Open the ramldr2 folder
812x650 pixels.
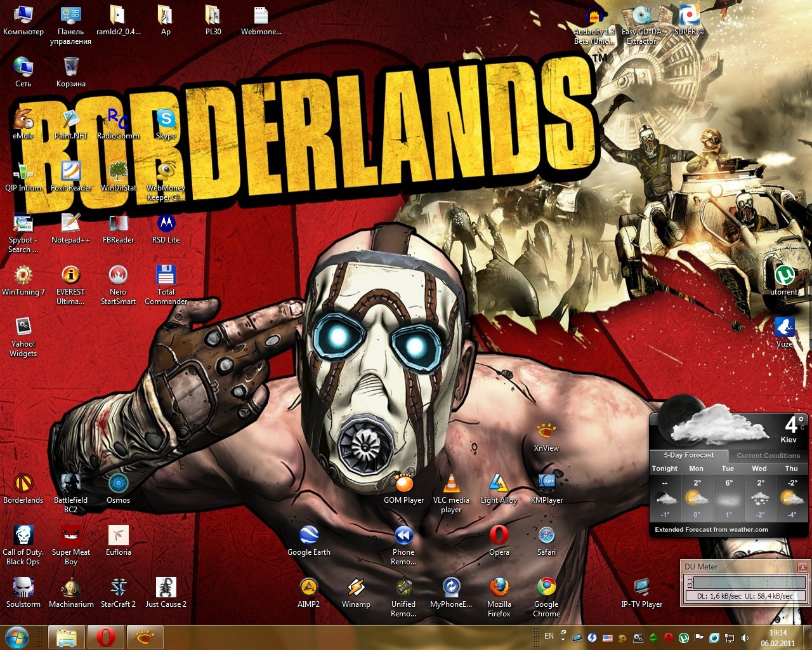(118, 20)
